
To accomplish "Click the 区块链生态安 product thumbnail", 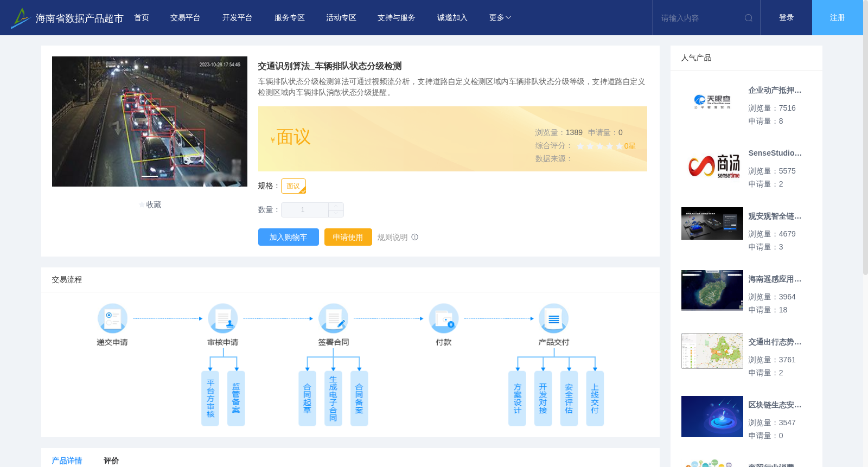I will click(x=712, y=417).
